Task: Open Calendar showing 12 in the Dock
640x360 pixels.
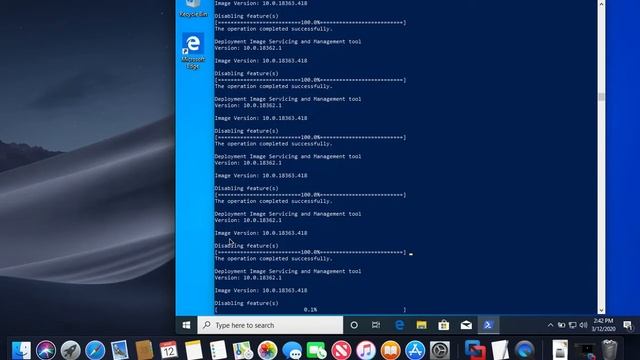Action: 169,350
